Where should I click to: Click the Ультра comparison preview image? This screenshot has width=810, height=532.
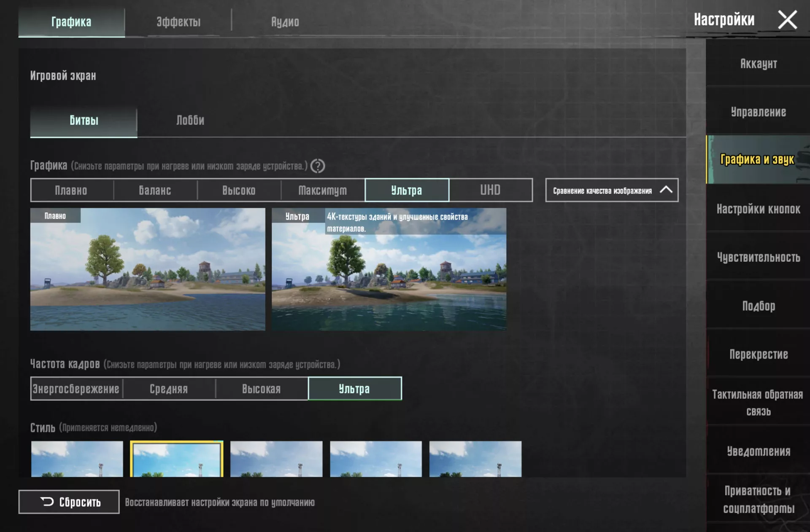389,269
